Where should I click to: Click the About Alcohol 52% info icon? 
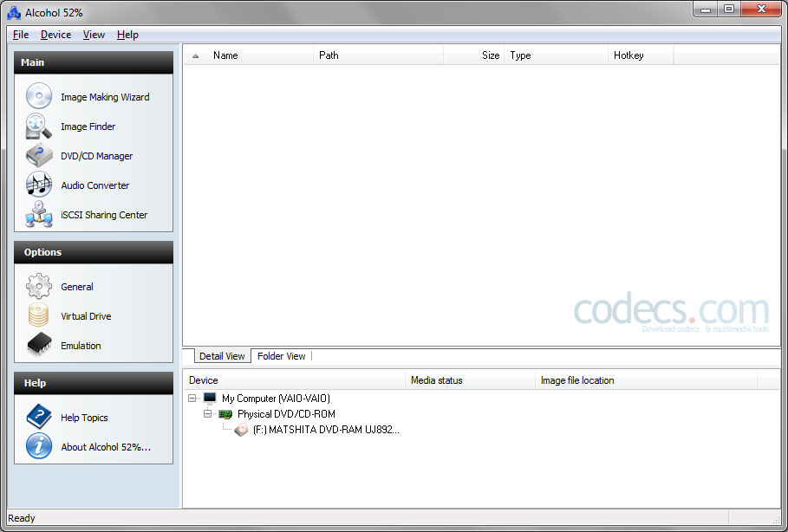[x=39, y=446]
